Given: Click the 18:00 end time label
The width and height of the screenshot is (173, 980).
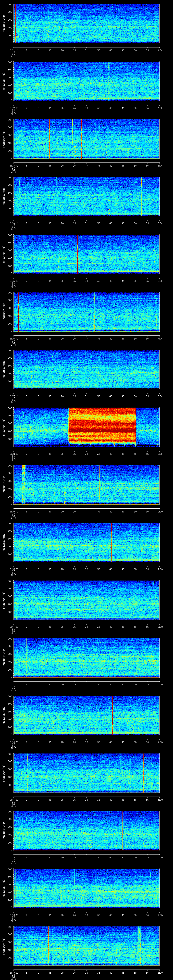Looking at the screenshot, I should click(x=159, y=972).
